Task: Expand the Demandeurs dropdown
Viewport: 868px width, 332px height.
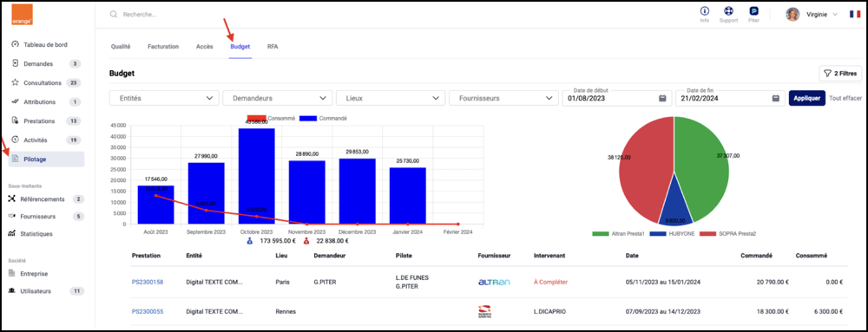Action: pyautogui.click(x=278, y=98)
